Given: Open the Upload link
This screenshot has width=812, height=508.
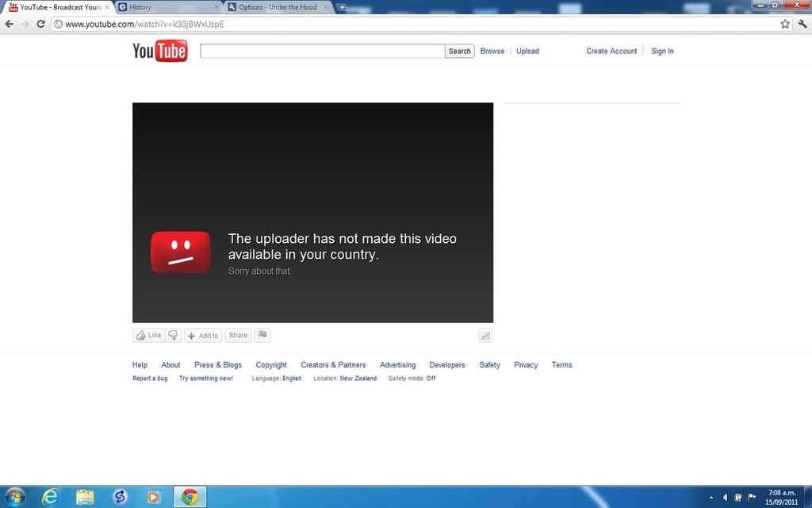Looking at the screenshot, I should coord(527,51).
